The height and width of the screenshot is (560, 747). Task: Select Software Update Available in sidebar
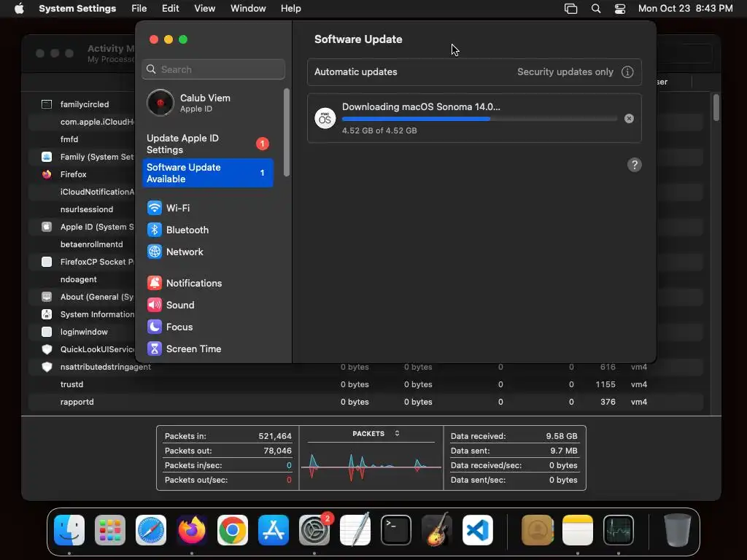[x=208, y=173]
